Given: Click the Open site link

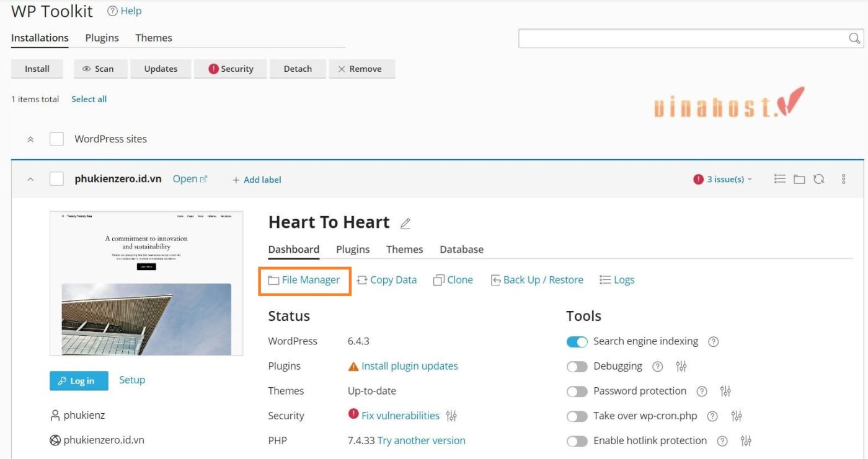Looking at the screenshot, I should (x=185, y=179).
